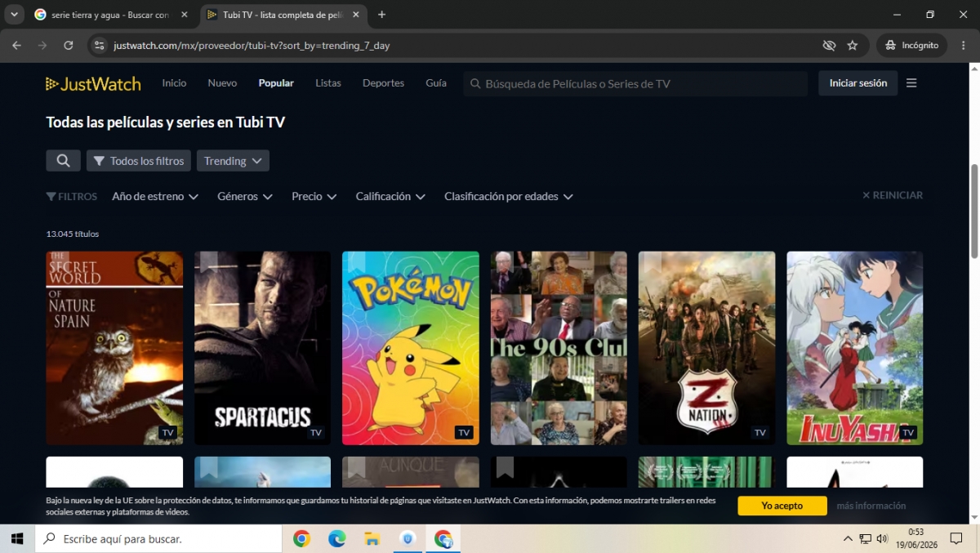Open Microsoft Edge from the taskbar
The height and width of the screenshot is (553, 980).
click(x=336, y=539)
